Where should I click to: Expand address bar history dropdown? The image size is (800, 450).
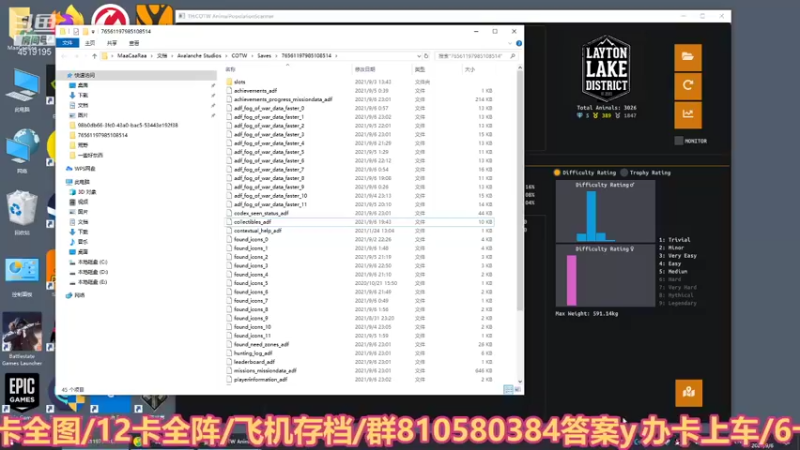click(419, 56)
